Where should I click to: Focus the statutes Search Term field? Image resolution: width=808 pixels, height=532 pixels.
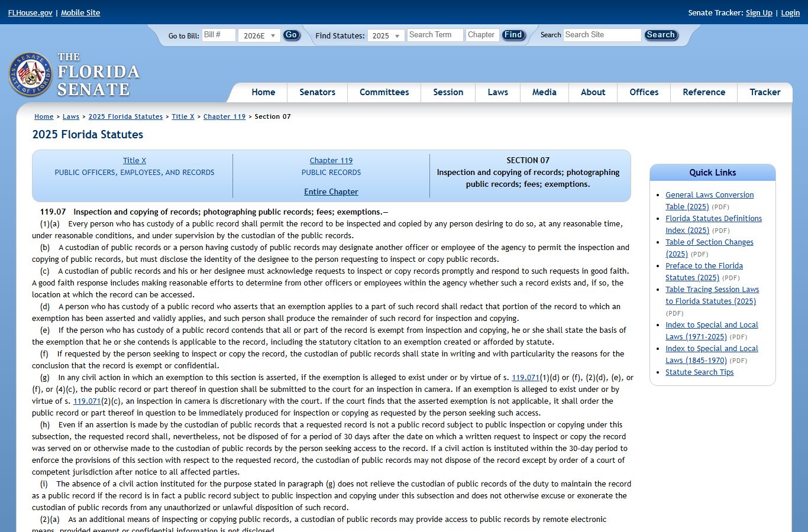(435, 35)
